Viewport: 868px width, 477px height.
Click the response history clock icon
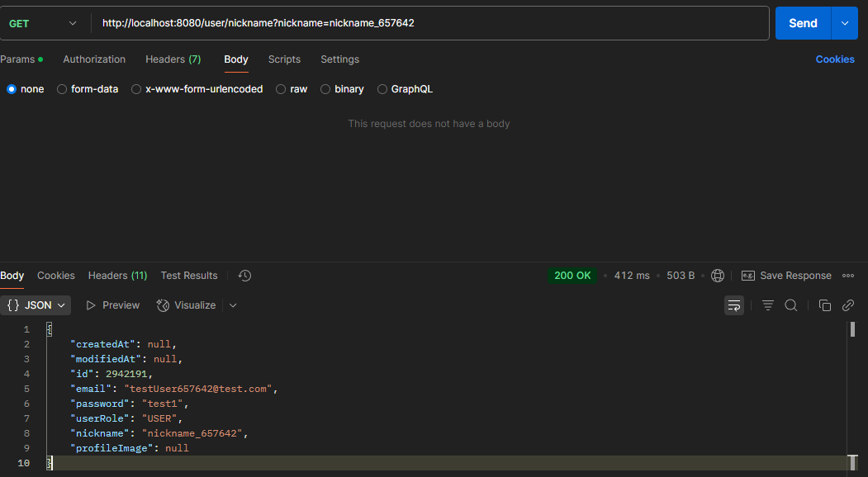244,276
